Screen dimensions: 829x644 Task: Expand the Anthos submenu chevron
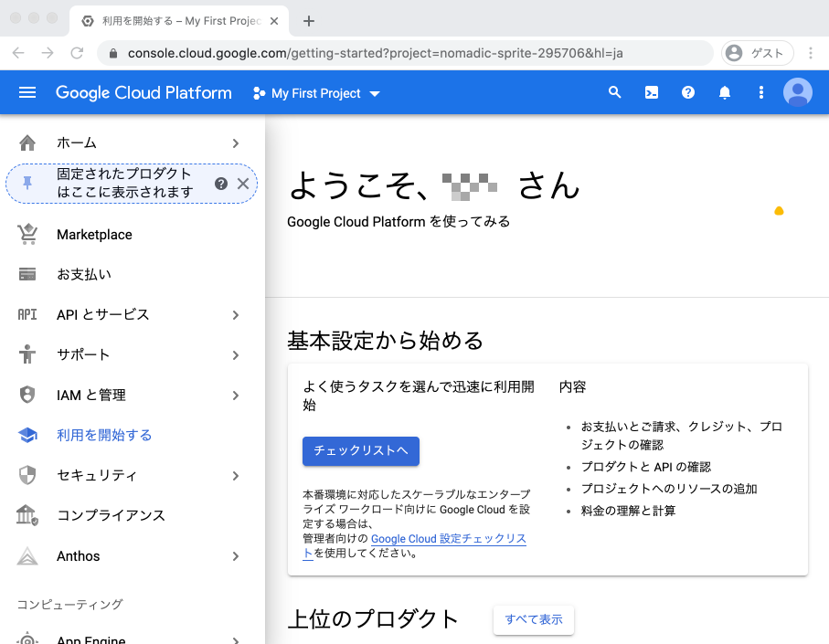236,556
